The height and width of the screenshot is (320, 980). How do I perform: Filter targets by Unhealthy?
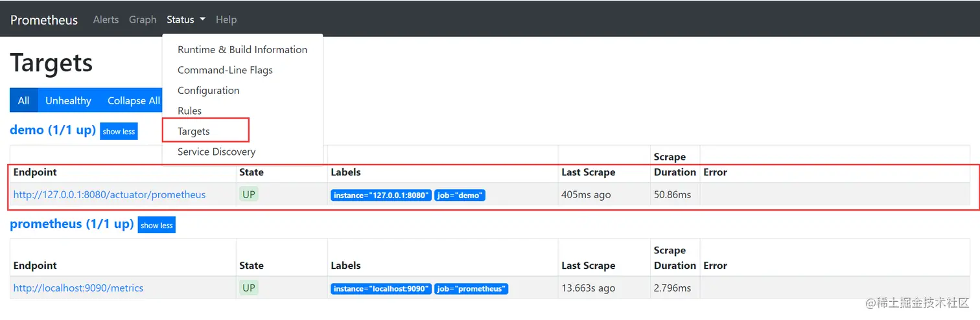[68, 100]
